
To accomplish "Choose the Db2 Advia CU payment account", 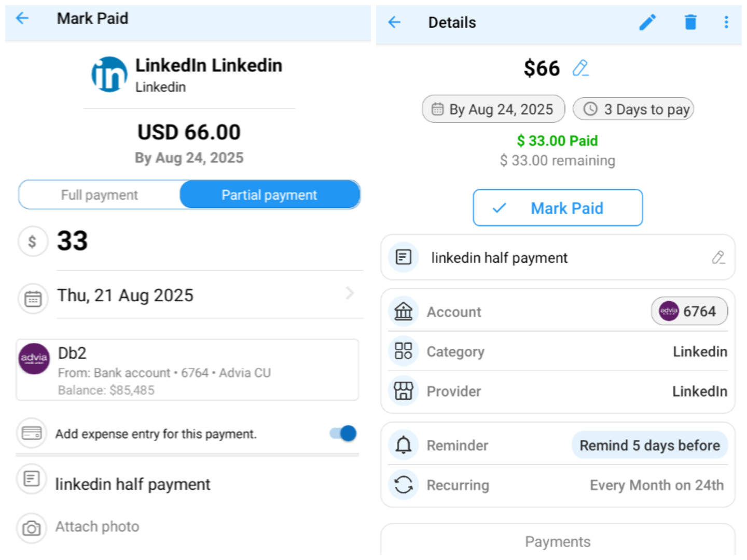I will 187,370.
